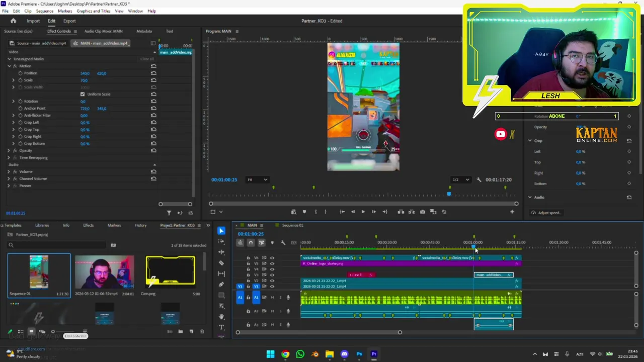Image resolution: width=644 pixels, height=362 pixels.
Task: Open Google Chrome from the taskbar
Action: (285, 354)
